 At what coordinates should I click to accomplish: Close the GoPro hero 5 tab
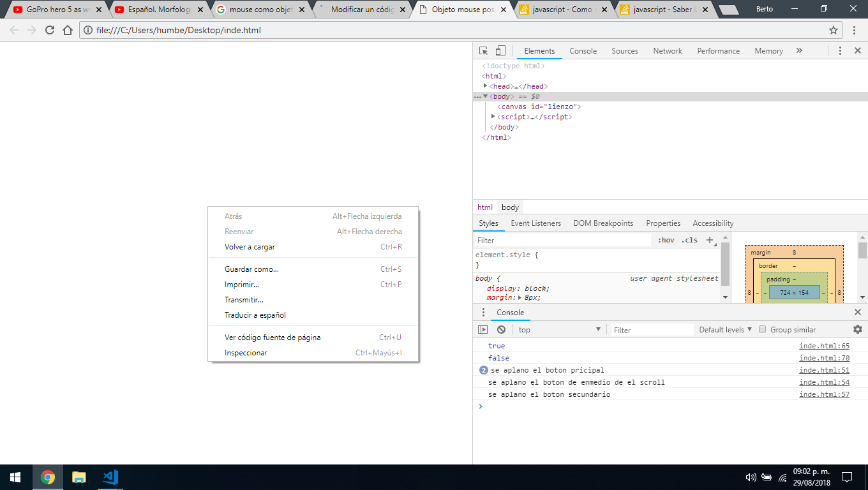[x=98, y=10]
